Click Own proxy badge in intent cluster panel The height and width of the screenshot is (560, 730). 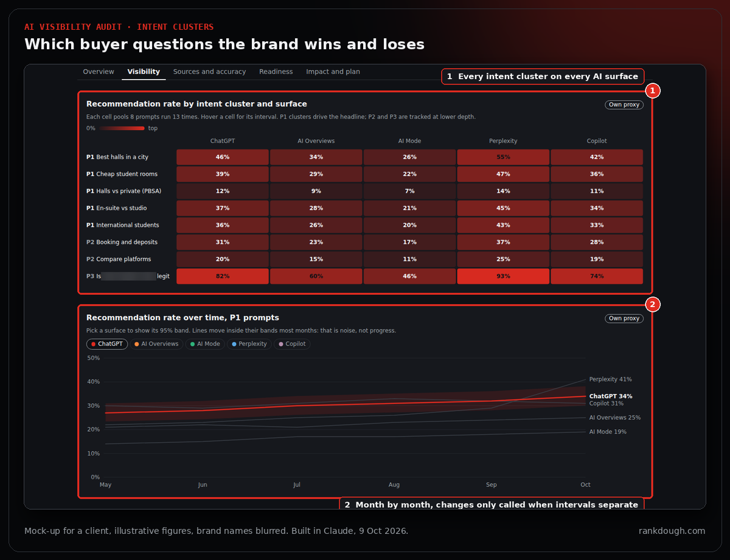pos(624,105)
